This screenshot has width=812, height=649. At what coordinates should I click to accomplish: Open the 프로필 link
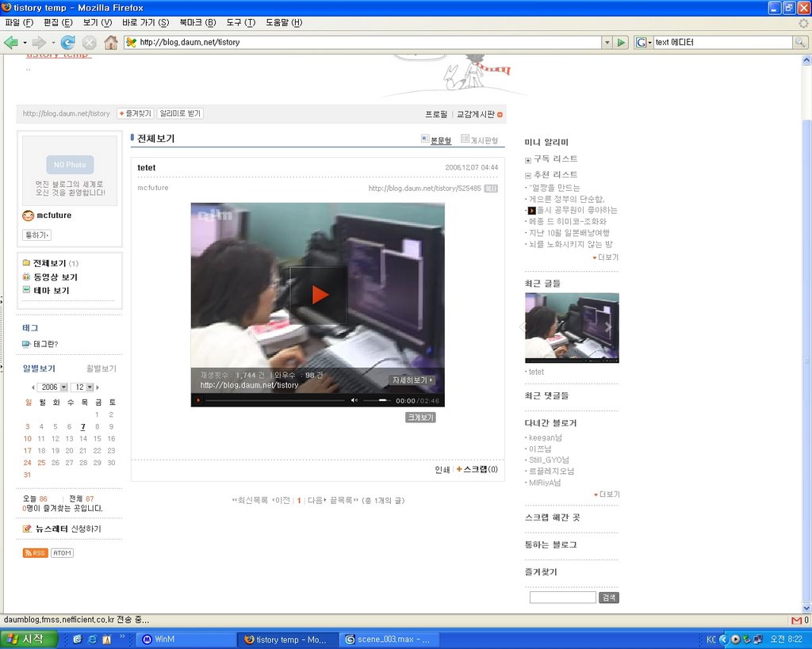click(x=436, y=114)
